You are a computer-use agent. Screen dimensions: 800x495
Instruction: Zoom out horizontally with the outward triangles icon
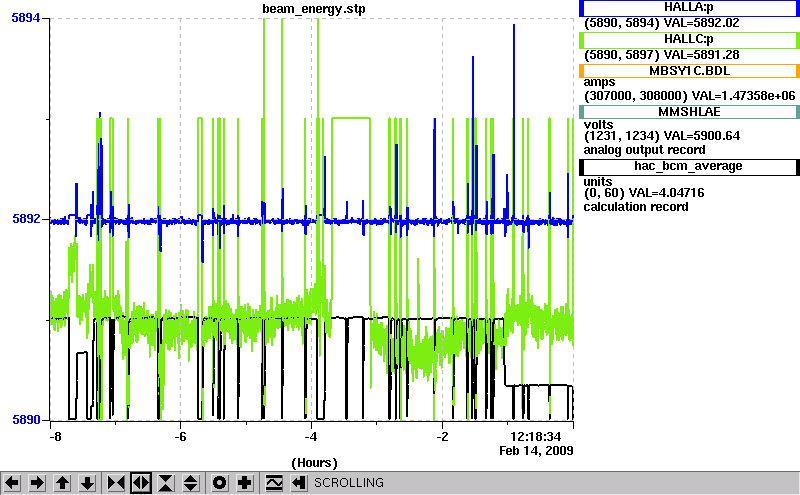141,483
